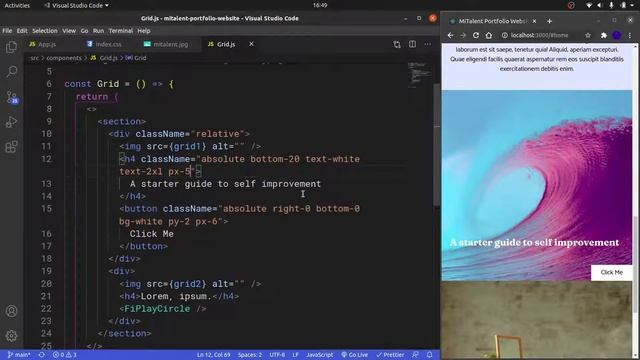640x360 pixels.
Task: Go to browser home page
Action: coord(489,36)
